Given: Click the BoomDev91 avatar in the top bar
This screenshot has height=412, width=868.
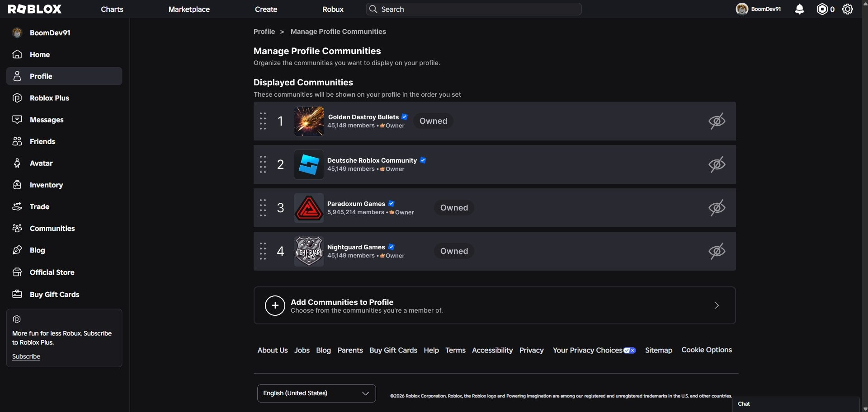Looking at the screenshot, I should click(742, 9).
